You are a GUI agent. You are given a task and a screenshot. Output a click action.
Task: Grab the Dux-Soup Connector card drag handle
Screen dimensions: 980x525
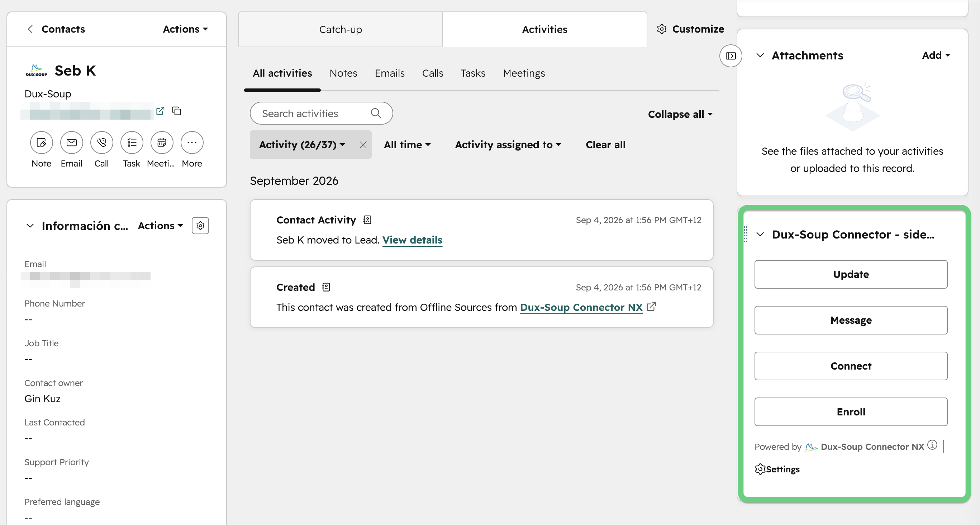point(745,234)
